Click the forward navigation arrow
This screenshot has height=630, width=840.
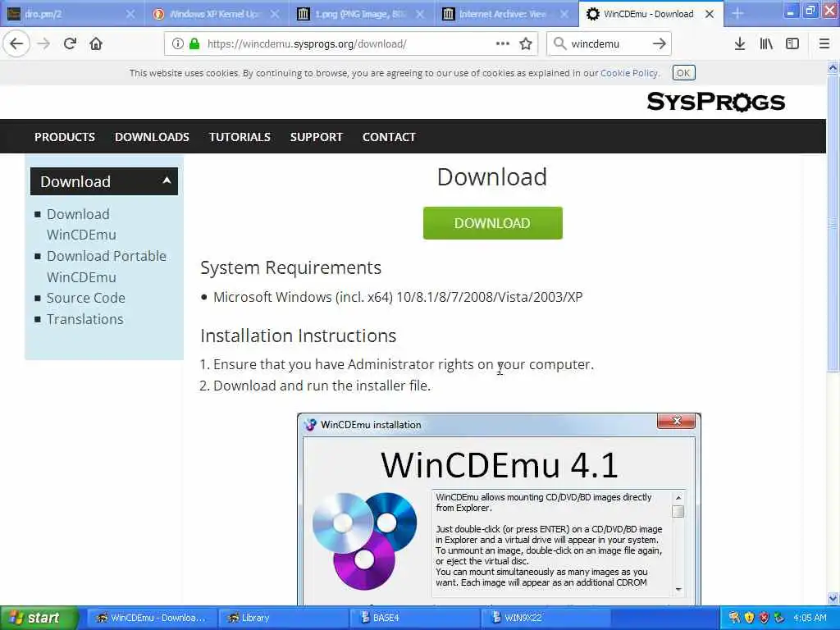tap(43, 44)
